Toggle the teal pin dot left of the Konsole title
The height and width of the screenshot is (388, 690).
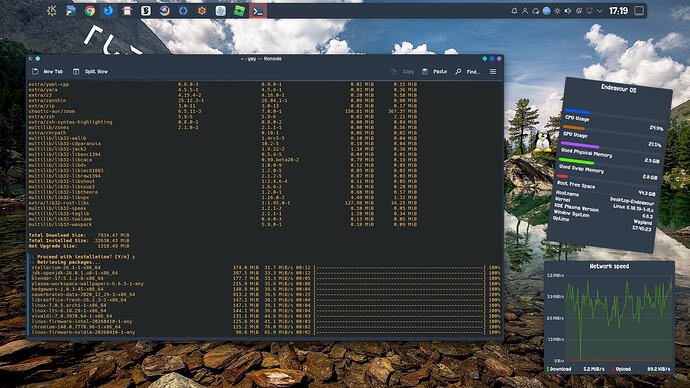(38, 59)
